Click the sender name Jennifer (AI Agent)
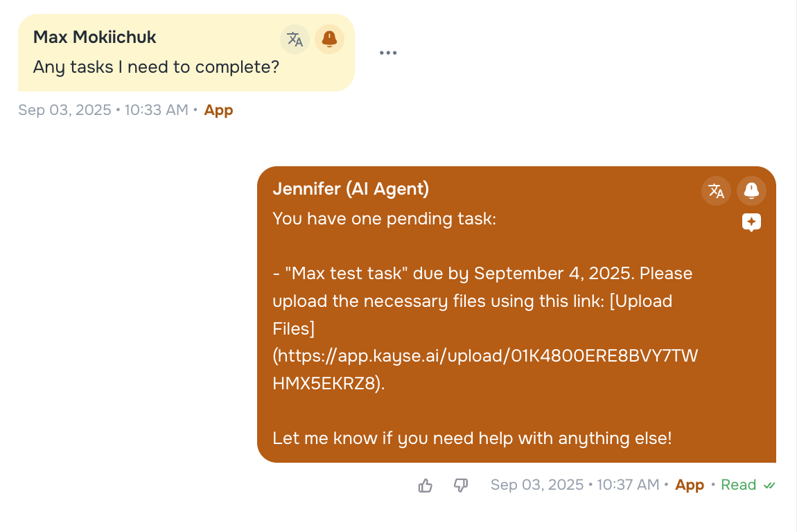Image resolution: width=797 pixels, height=532 pixels. (351, 188)
